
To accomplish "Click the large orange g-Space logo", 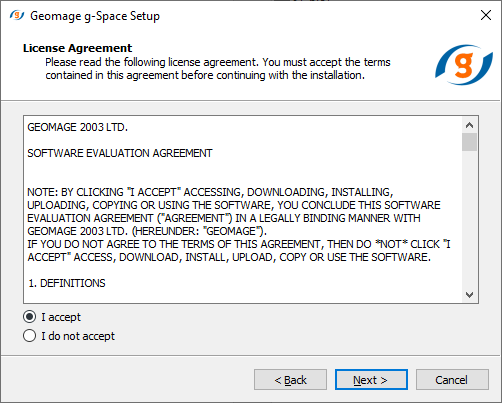I will [x=464, y=65].
